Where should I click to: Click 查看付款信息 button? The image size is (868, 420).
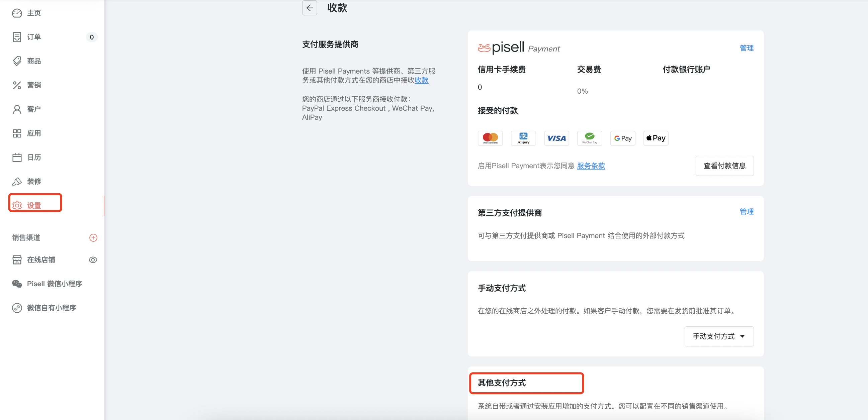pos(724,166)
